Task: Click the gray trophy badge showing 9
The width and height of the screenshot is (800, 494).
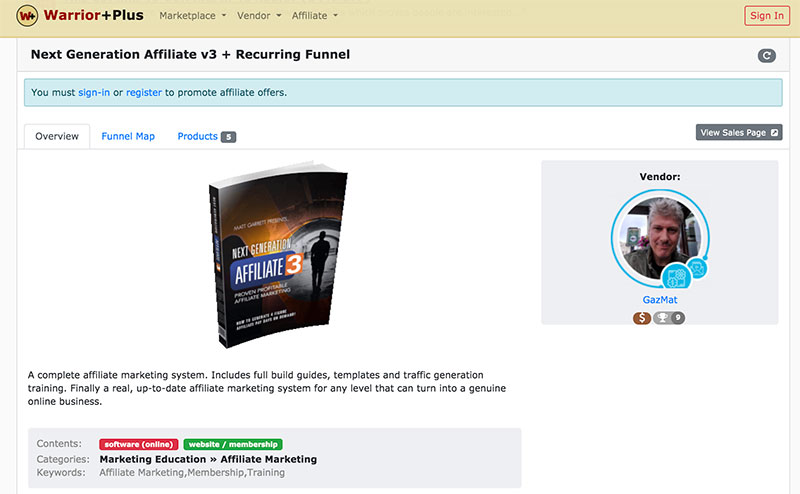Action: click(x=669, y=318)
